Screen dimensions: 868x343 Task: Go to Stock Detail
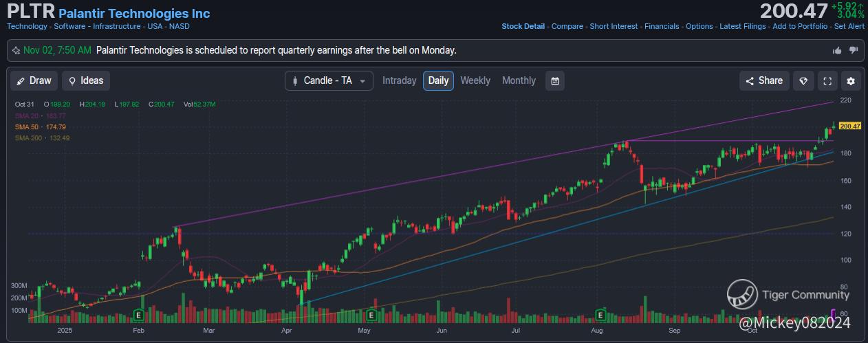click(523, 26)
